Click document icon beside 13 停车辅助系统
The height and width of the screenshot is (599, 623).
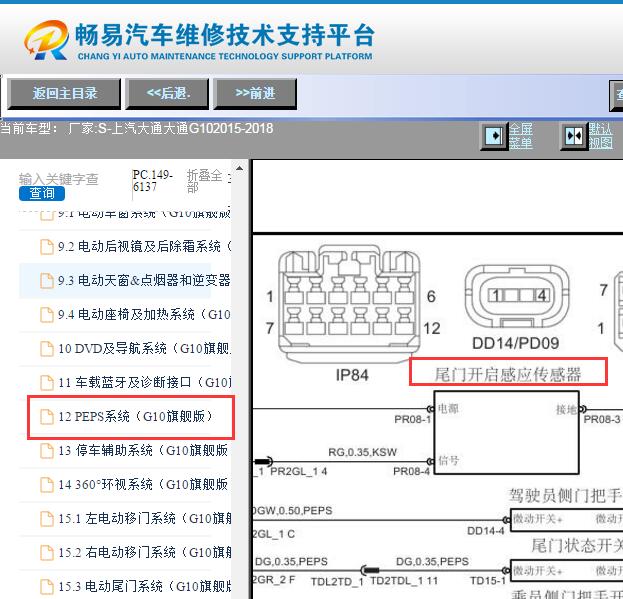coord(47,451)
